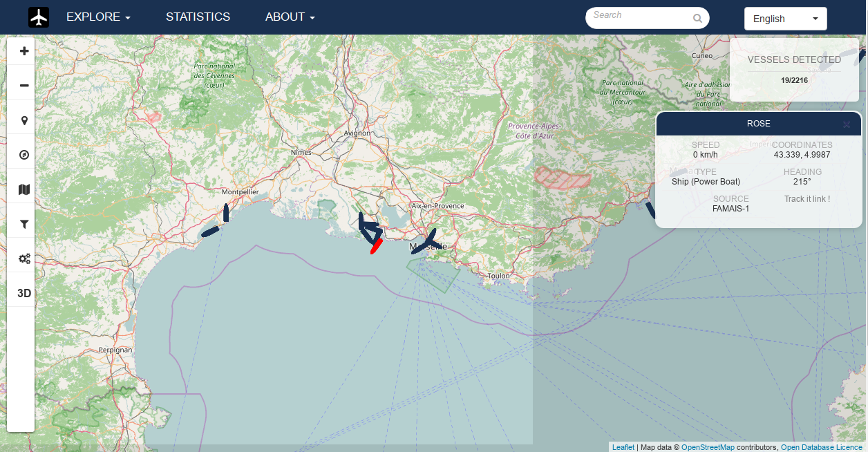Zoom out on the map
The height and width of the screenshot is (452, 868).
pos(23,84)
